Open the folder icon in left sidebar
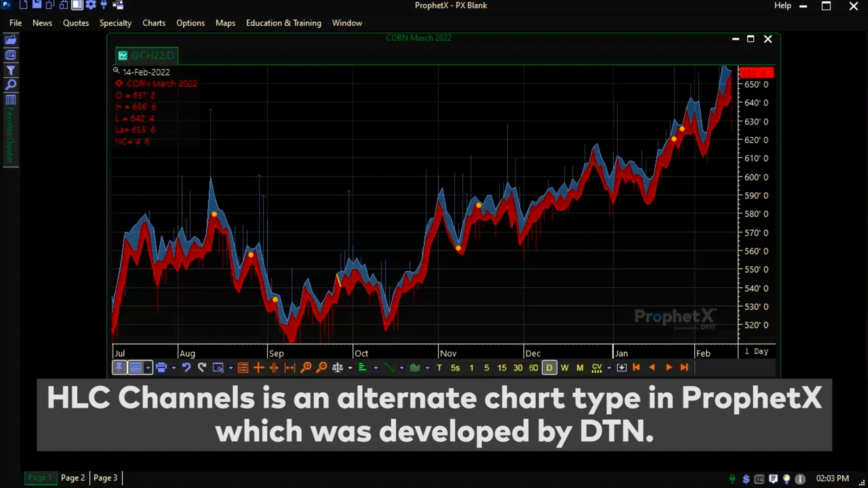The image size is (868, 488). [x=11, y=40]
